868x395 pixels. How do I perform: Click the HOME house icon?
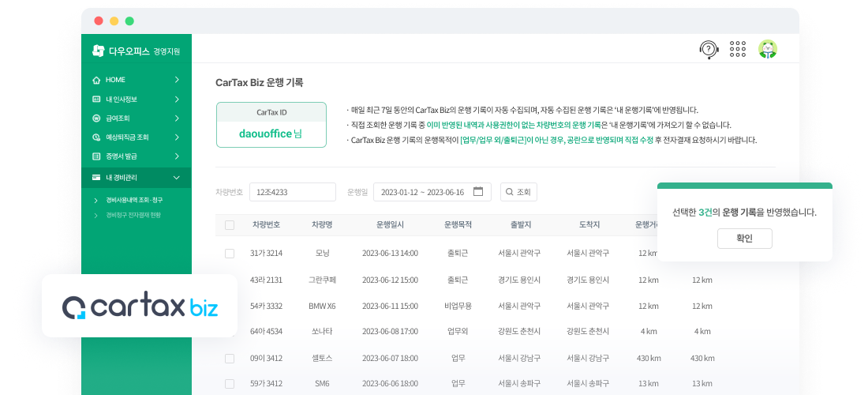click(x=96, y=80)
